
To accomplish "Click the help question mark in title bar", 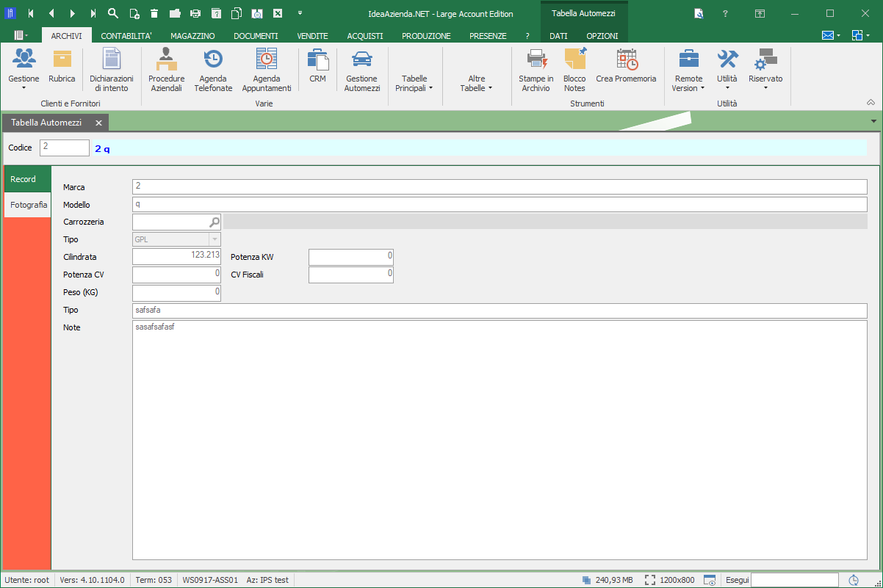I will tap(725, 13).
